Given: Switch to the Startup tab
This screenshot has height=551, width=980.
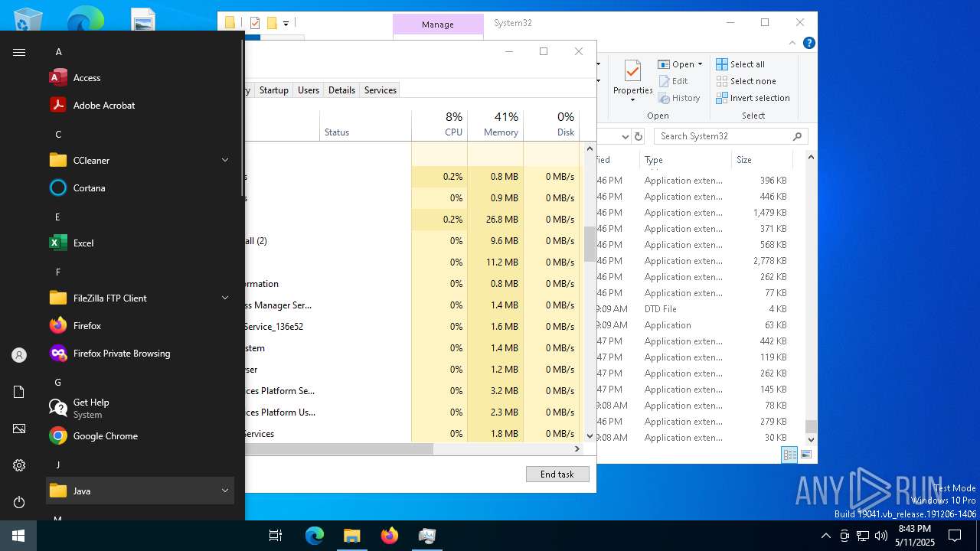Looking at the screenshot, I should (x=273, y=90).
